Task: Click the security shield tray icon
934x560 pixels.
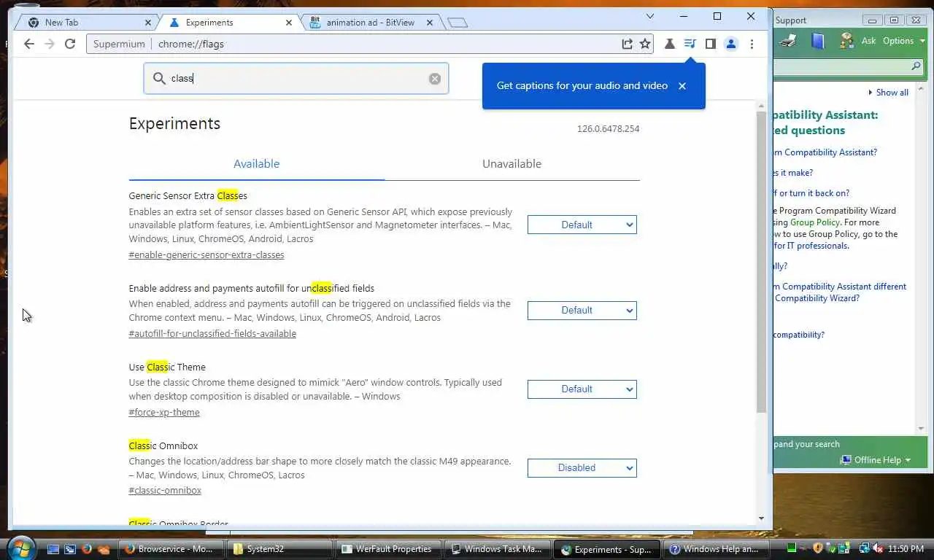Action: 818,548
